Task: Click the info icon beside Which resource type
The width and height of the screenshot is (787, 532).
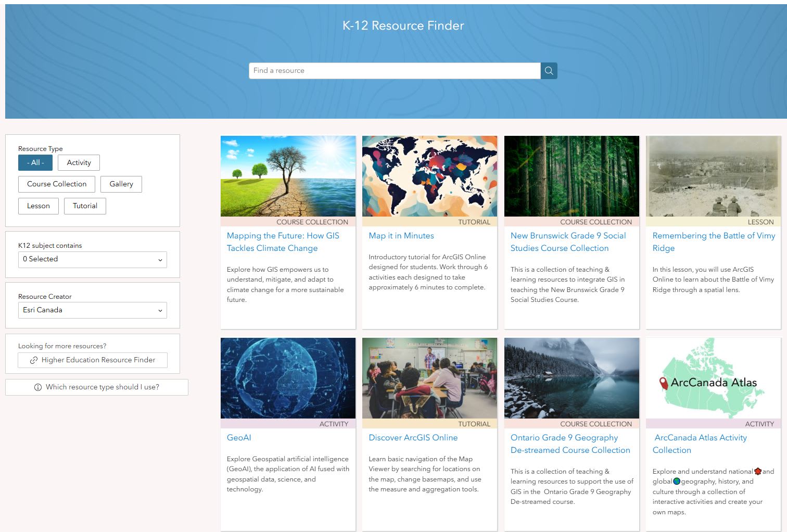Action: click(37, 387)
